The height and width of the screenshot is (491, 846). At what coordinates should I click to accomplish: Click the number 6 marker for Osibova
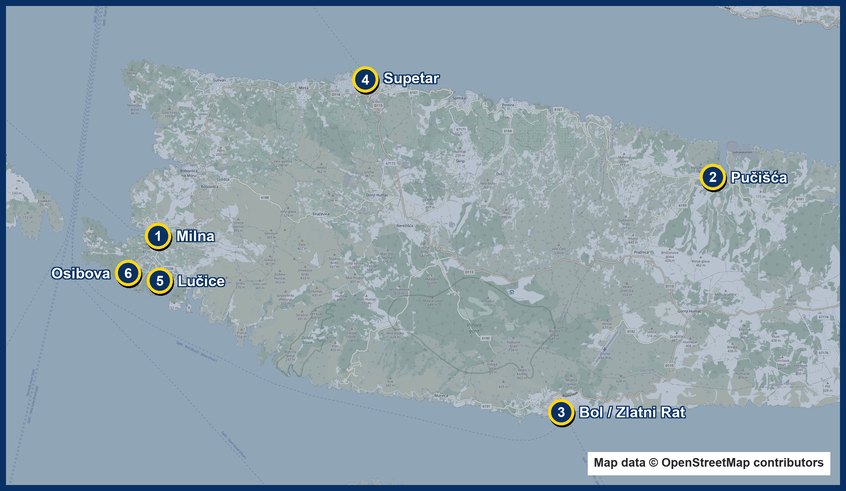(x=128, y=274)
